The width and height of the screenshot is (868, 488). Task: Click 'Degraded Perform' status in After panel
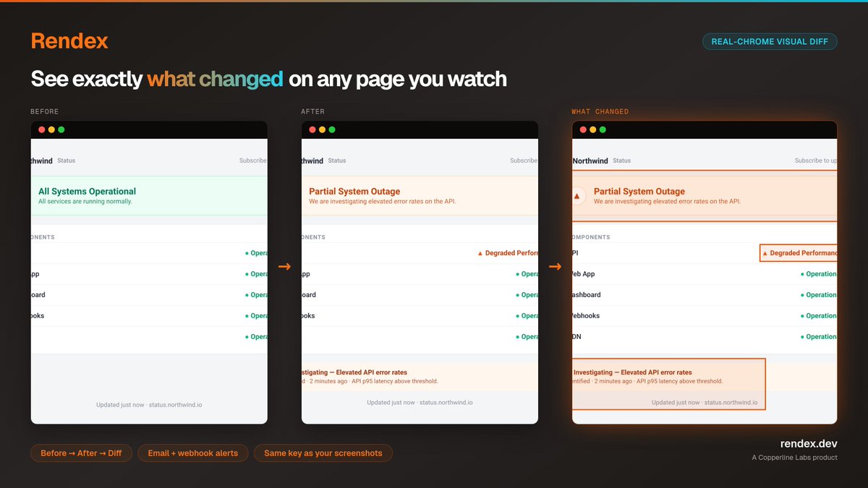tap(508, 253)
